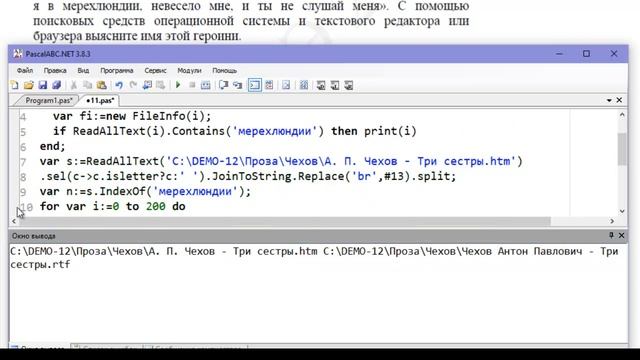Create a new file with the toolbar icon
The width and height of the screenshot is (640, 360).
point(15,85)
